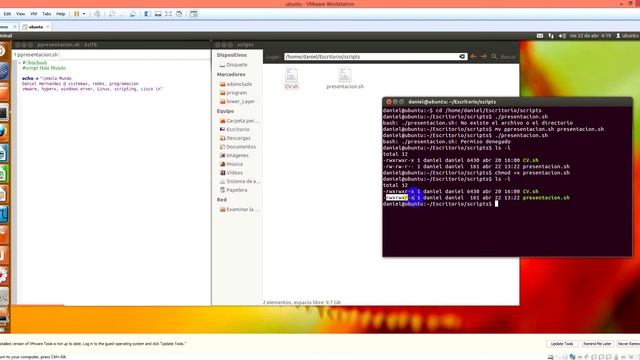Open the sound volume indicator
This screenshot has width=640, height=360.
[562, 36]
